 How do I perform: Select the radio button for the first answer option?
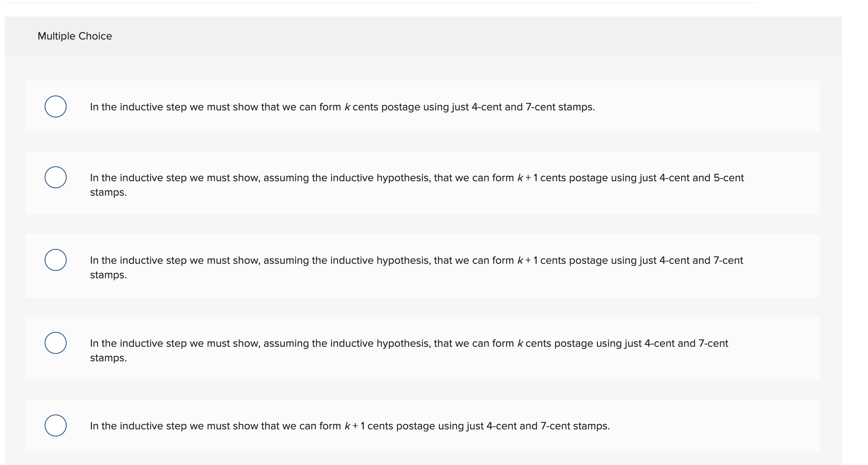56,106
